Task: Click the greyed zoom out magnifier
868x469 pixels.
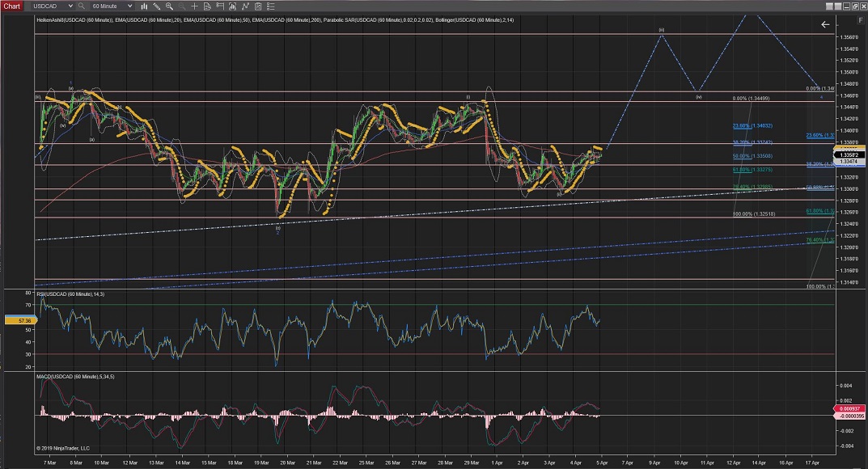Action: [x=182, y=6]
